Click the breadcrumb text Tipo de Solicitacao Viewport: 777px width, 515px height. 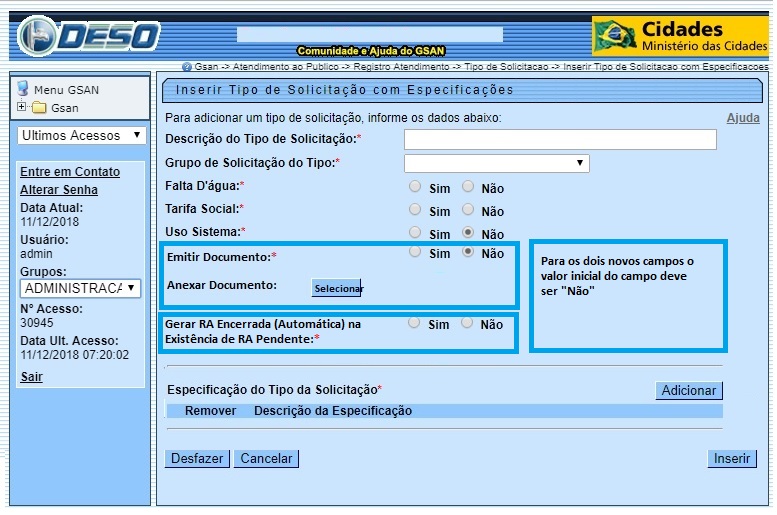click(x=506, y=66)
